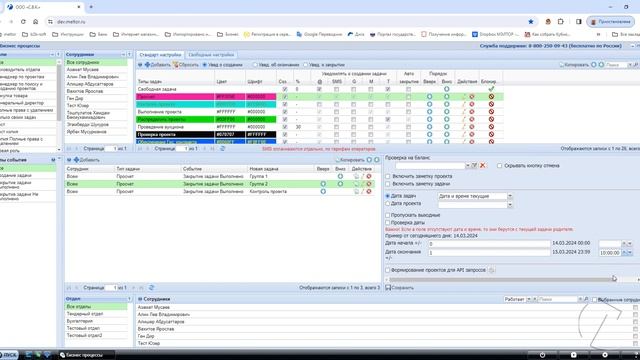Select Тендерный отдел in departments list
The image size is (640, 360).
[x=96, y=314]
